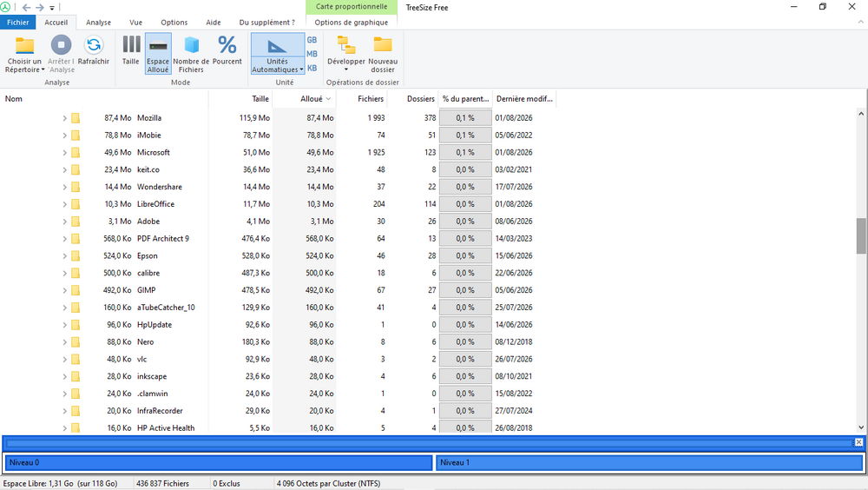Click the Epson folder icon
This screenshot has height=490, width=868.
pyautogui.click(x=76, y=256)
